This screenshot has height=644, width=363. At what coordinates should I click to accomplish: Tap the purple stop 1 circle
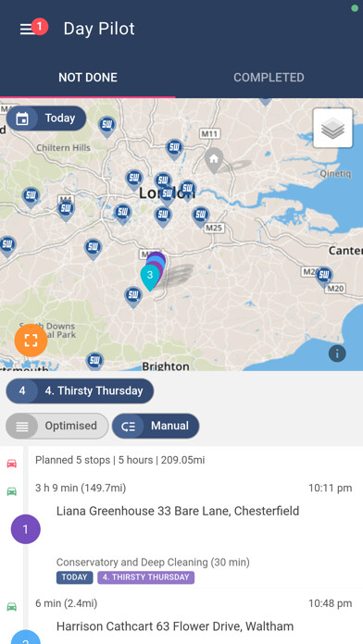(26, 529)
